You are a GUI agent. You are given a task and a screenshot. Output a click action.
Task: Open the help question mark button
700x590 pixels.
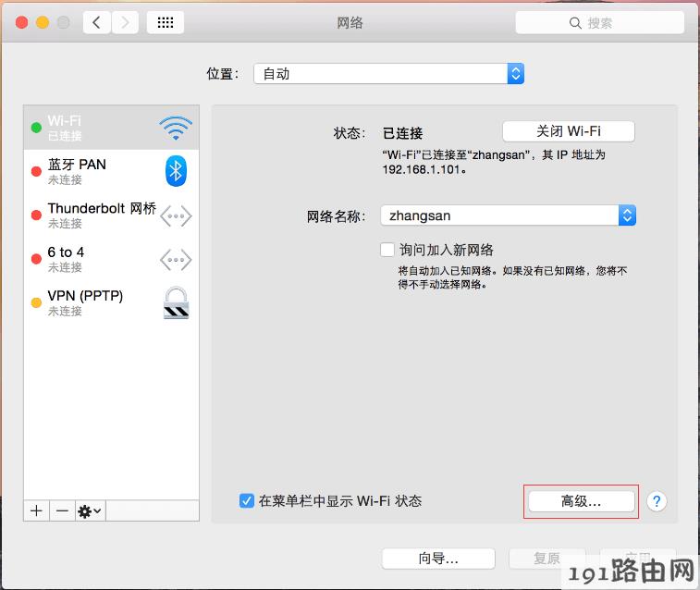[657, 501]
